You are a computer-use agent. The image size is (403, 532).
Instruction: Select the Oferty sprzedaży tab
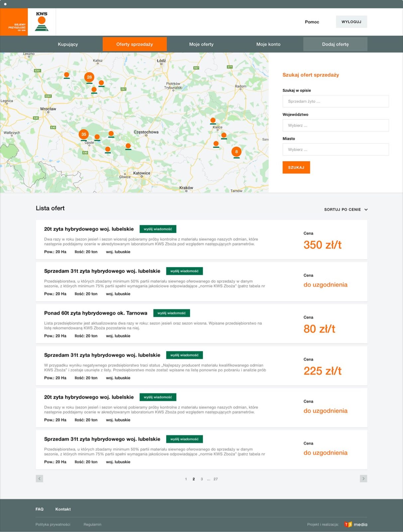point(135,44)
